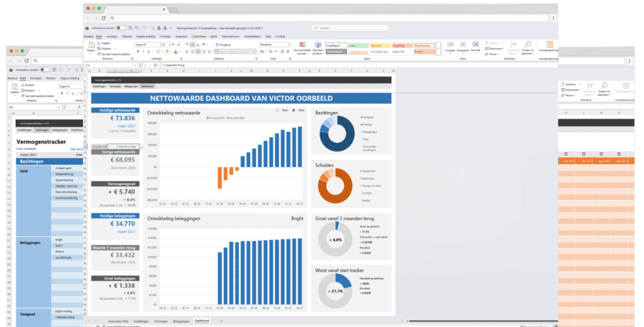This screenshot has width=644, height=327.
Task: Choose the Goed green cell style swatch
Action: 358,45
